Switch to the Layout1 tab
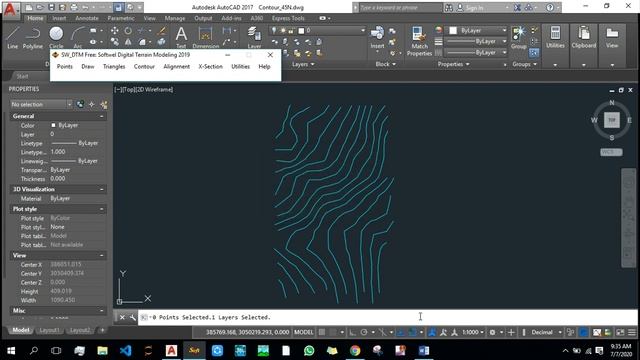Screen dimensions: 640x360 49,330
